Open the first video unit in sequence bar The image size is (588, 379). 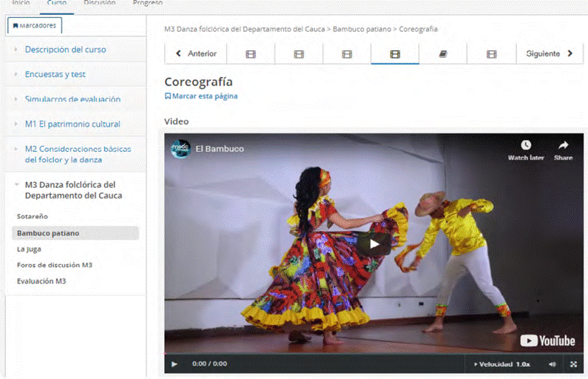tap(251, 54)
